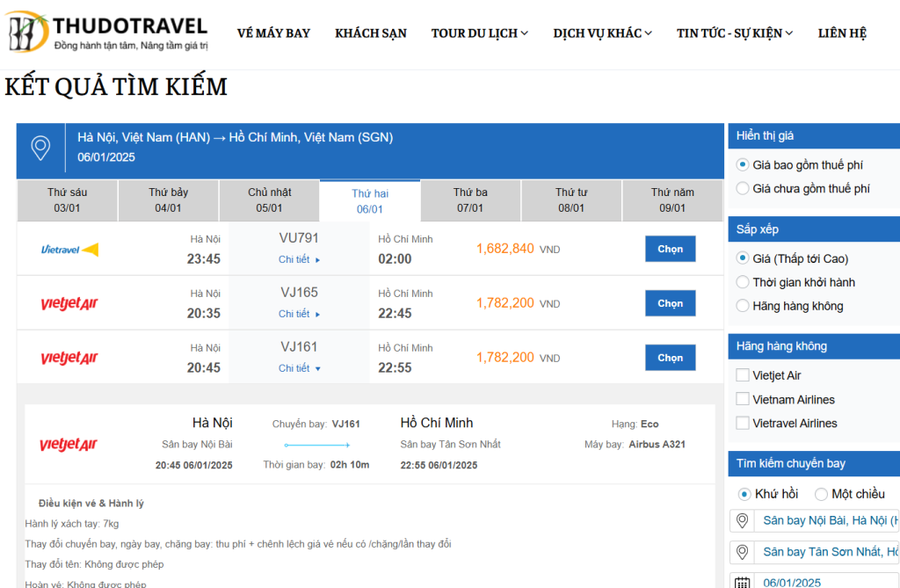Open the Tour du lịch dropdown menu
Screen dimensions: 900x588
pyautogui.click(x=480, y=33)
